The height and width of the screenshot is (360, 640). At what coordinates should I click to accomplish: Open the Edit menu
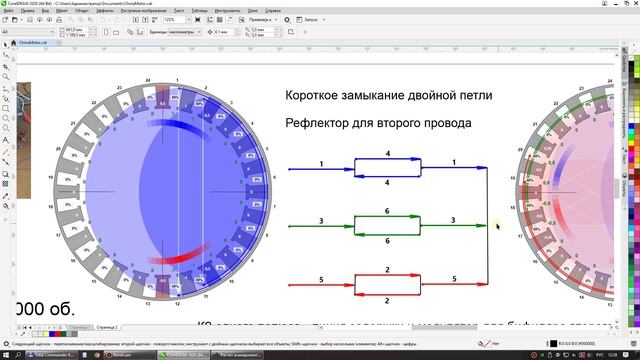coord(27,11)
